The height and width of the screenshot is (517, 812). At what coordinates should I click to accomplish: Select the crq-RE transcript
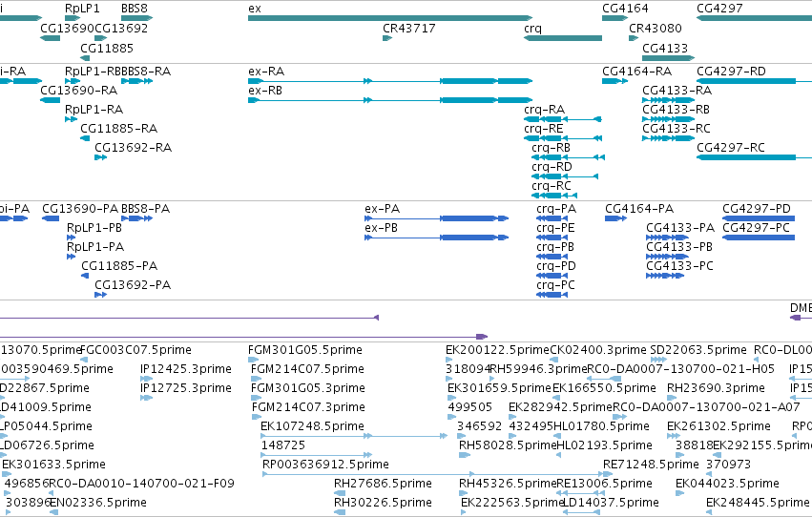563,138
